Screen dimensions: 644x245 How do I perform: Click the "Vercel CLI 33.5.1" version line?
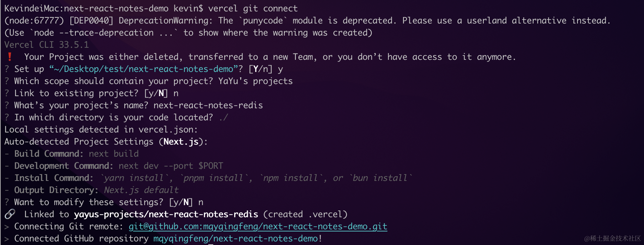(x=47, y=45)
